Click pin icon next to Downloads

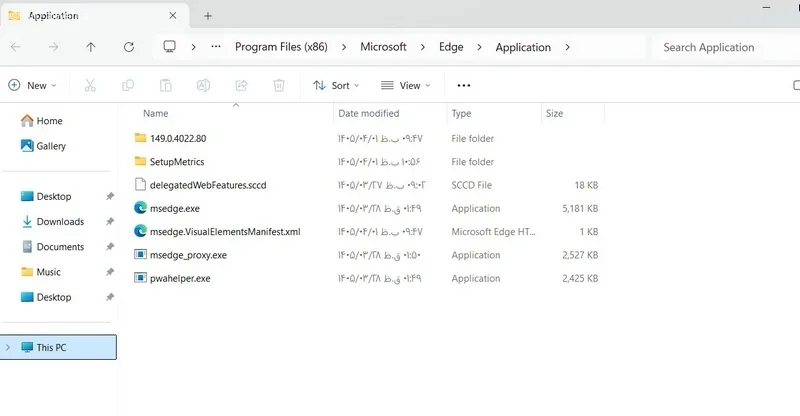click(110, 222)
